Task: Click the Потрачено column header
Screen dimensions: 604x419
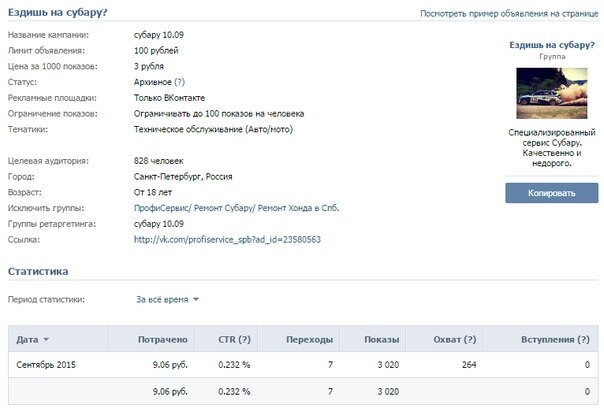Action: point(163,339)
